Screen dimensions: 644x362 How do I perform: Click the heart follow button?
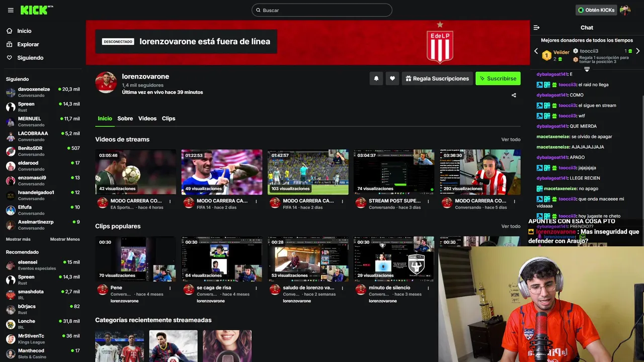pyautogui.click(x=392, y=78)
